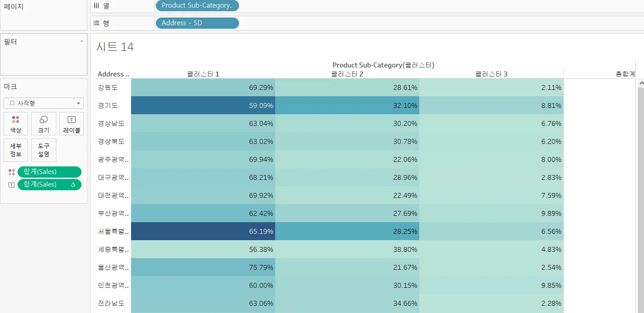
Task: Select the 경기도 row header
Action: (x=108, y=106)
